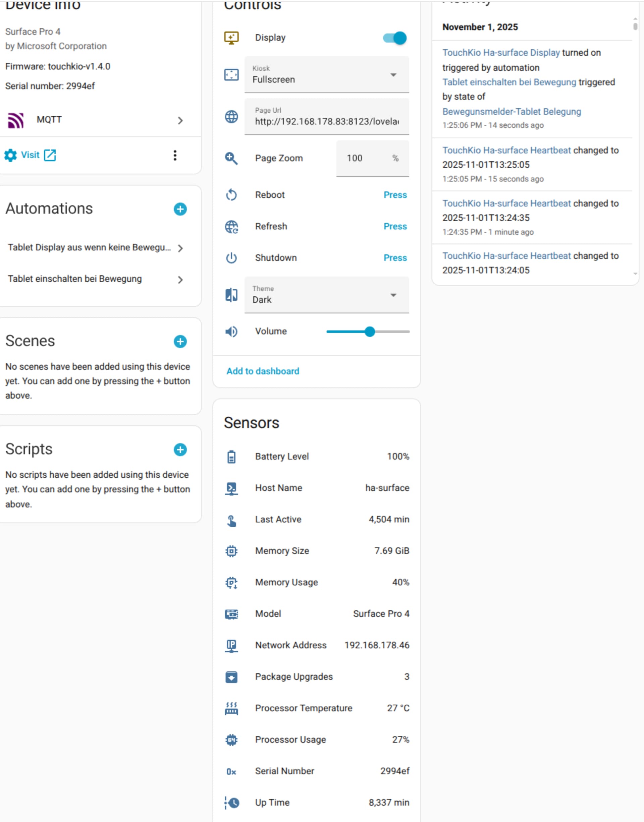Click Add to dashboard link
This screenshot has width=644, height=822.
click(263, 371)
